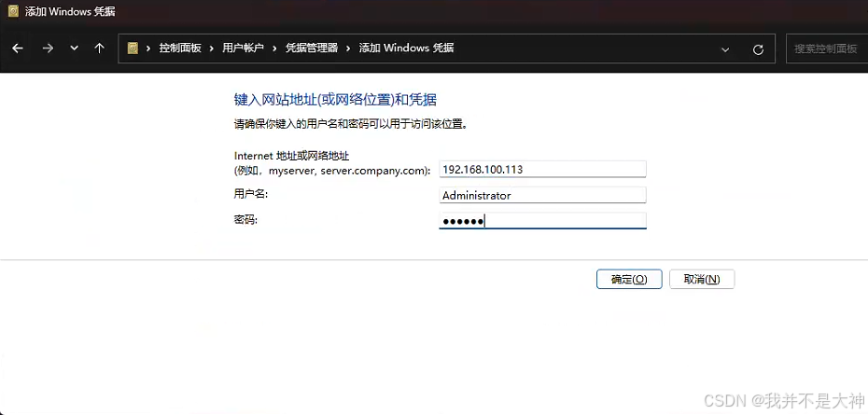
Task: Refresh the address bar location
Action: click(759, 49)
